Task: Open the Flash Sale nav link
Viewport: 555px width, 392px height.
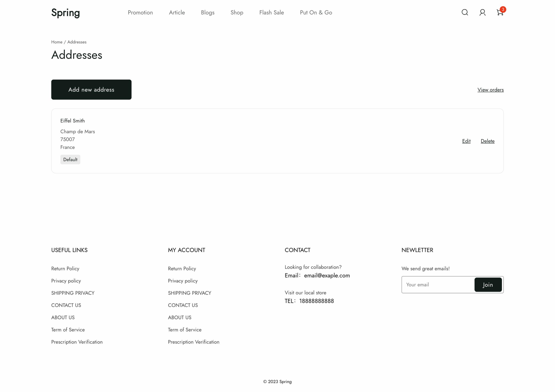Action: click(x=271, y=12)
